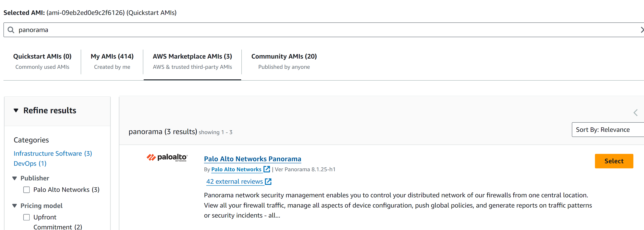The height and width of the screenshot is (230, 644).
Task: Clear the panorama search text
Action: point(642,30)
